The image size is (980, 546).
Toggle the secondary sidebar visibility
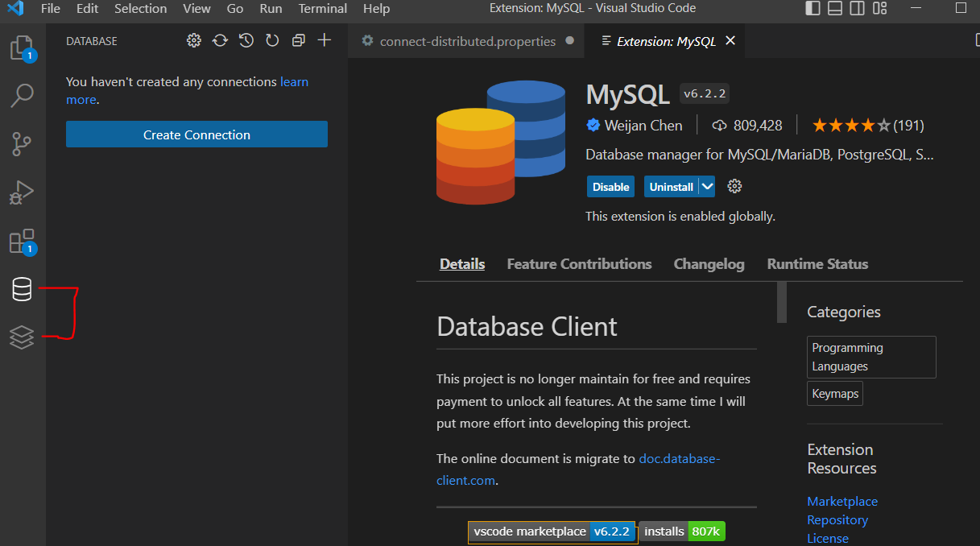click(x=858, y=8)
